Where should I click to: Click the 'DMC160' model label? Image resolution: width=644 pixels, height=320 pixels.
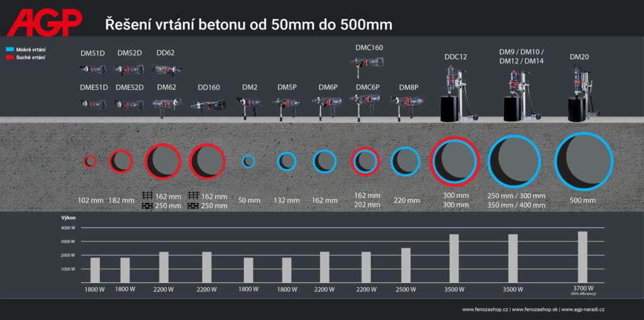[x=369, y=48]
